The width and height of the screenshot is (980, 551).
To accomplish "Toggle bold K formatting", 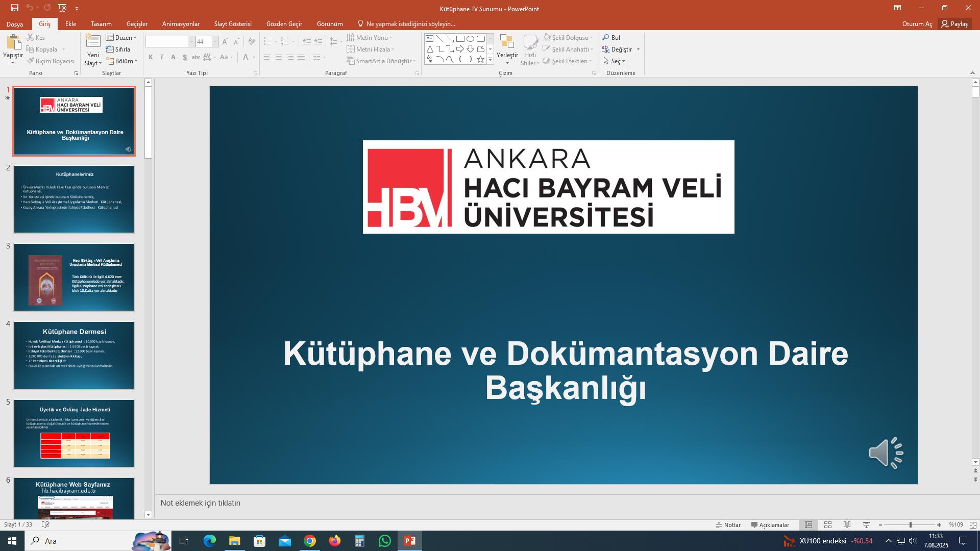I will click(x=151, y=57).
